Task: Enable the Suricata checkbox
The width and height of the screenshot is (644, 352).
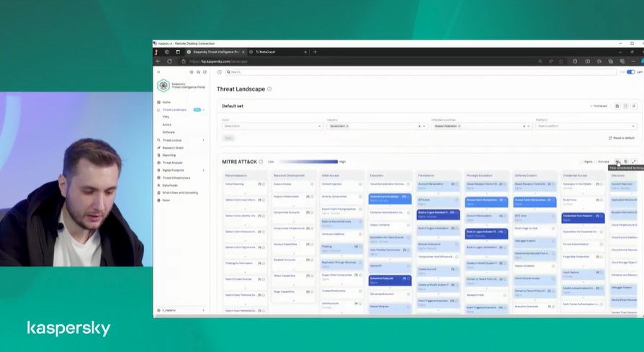Action: (596, 162)
